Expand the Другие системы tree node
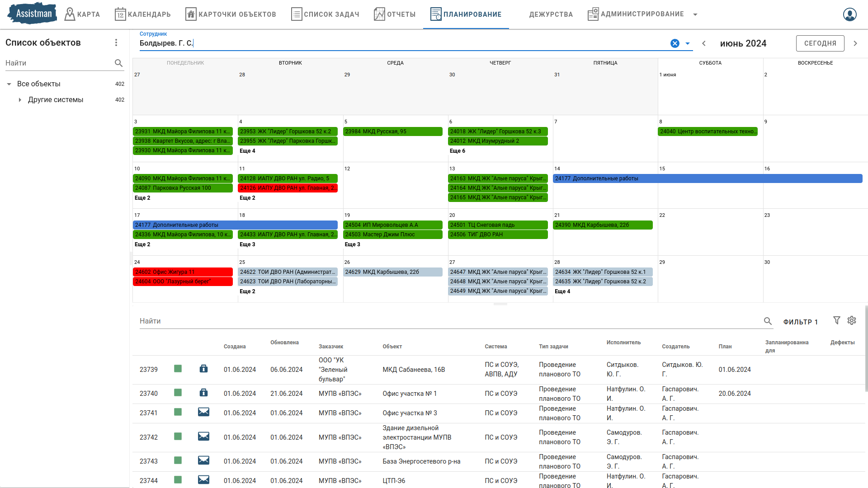Image resolution: width=868 pixels, height=488 pixels. click(x=20, y=100)
